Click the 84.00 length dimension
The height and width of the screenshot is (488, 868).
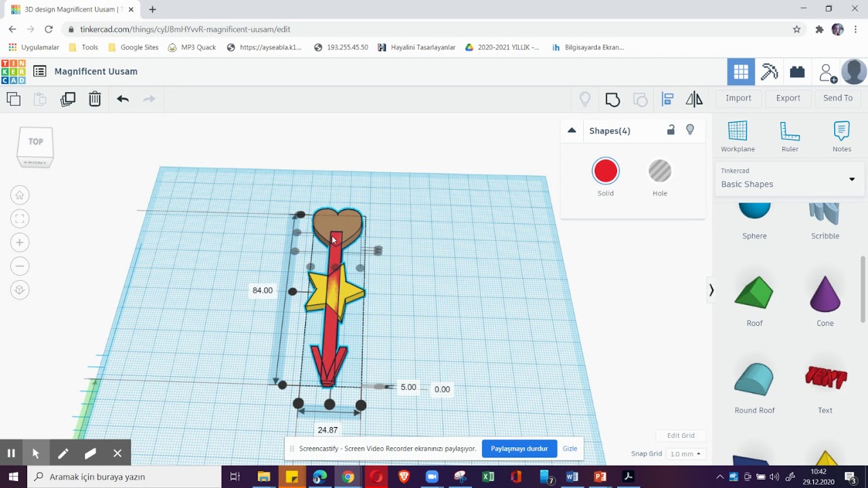pyautogui.click(x=262, y=291)
